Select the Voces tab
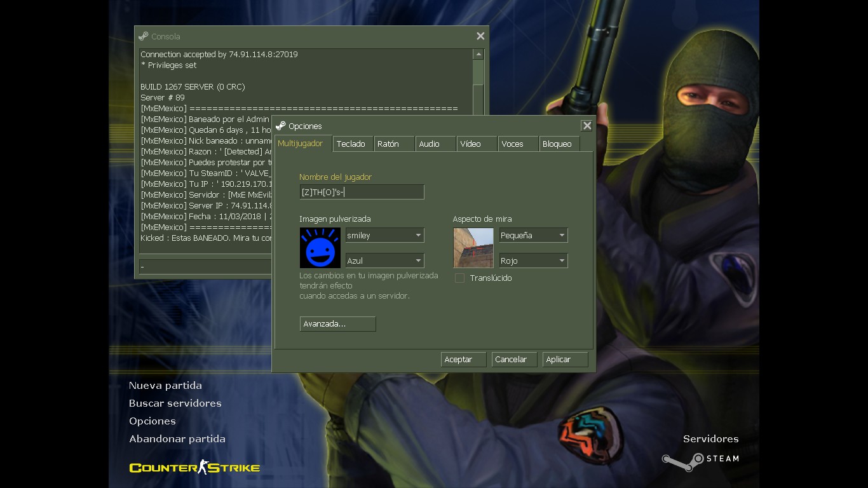Screen dimensions: 868x488 (518, 144)
